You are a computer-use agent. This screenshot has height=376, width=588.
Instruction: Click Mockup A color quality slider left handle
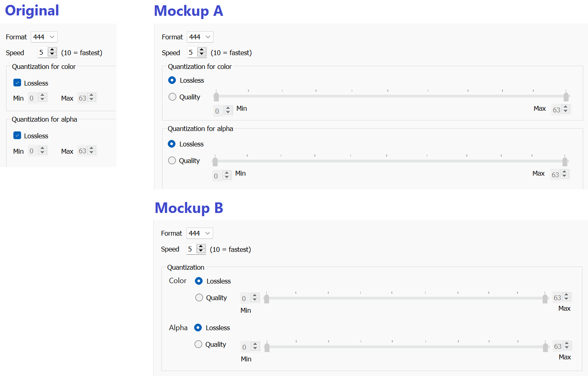point(216,97)
